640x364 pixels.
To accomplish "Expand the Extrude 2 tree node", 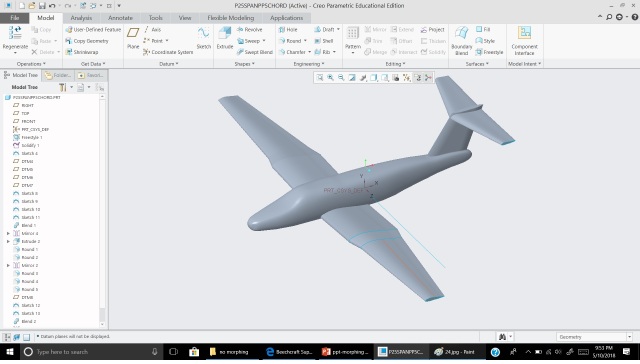I will point(8,242).
